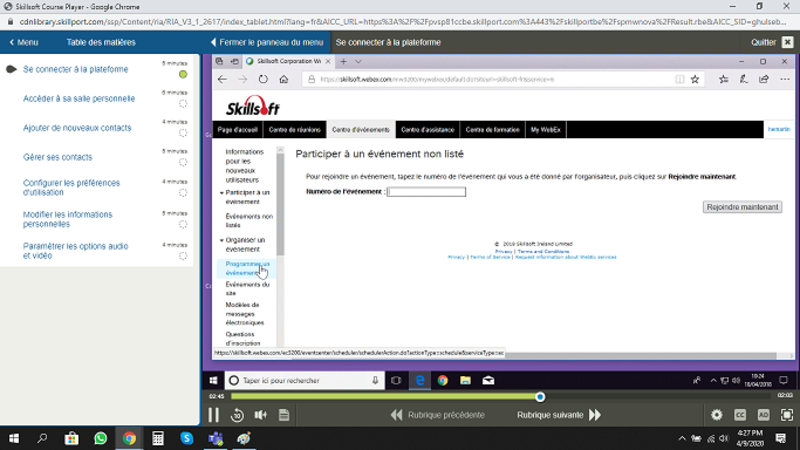Select Ajouter de nouveaux contacts lesson
The height and width of the screenshot is (450, 800).
(77, 128)
